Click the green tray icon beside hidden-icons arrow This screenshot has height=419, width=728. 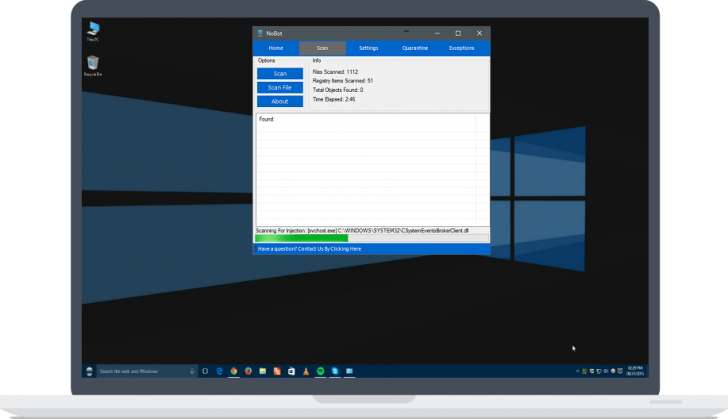[x=584, y=371]
